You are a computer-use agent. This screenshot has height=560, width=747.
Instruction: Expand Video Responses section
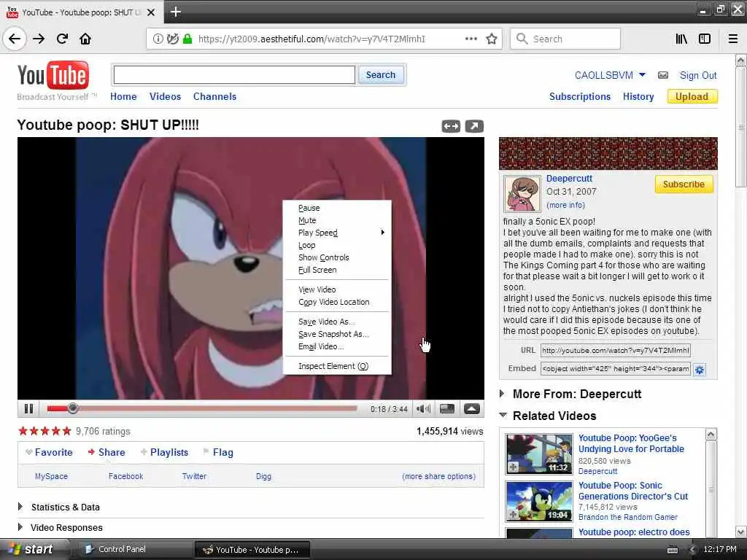tap(20, 527)
